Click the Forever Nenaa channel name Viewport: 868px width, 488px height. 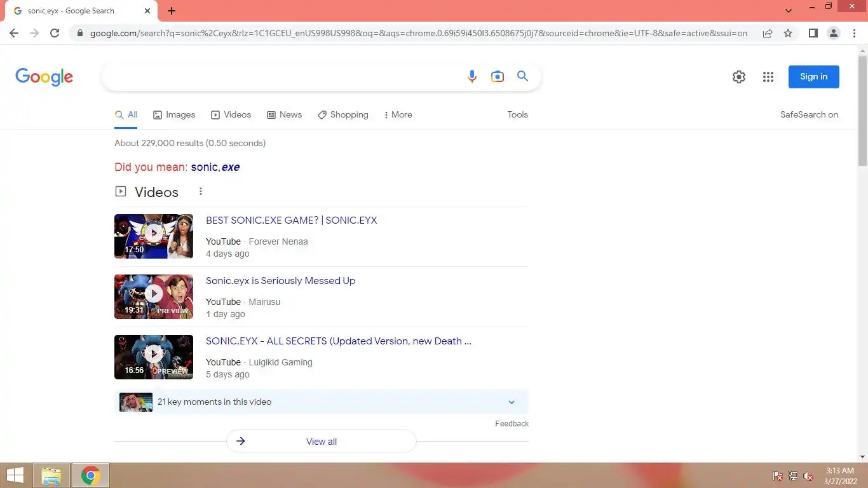click(278, 241)
